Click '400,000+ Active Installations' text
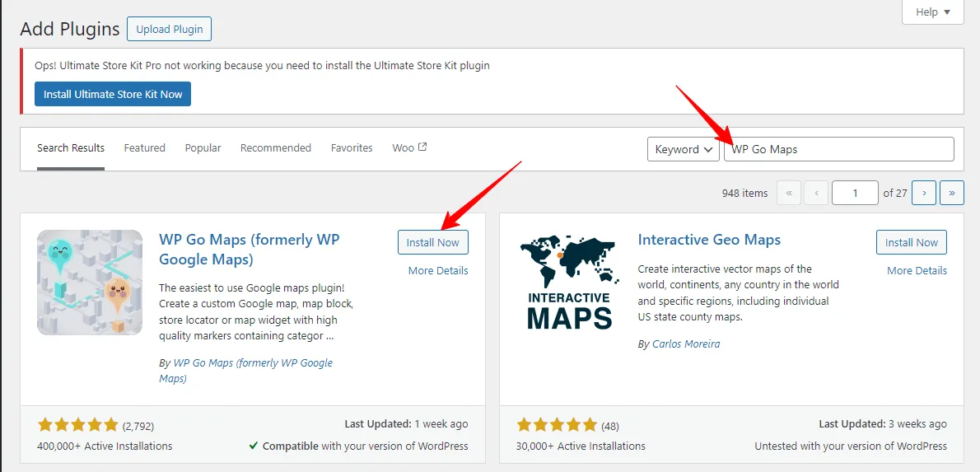980x472 pixels. (105, 446)
